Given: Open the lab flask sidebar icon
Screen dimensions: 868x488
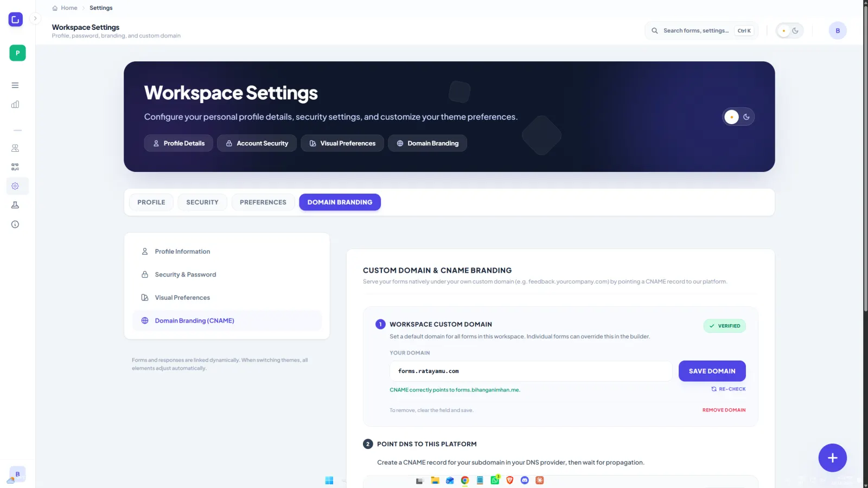Looking at the screenshot, I should pyautogui.click(x=15, y=205).
